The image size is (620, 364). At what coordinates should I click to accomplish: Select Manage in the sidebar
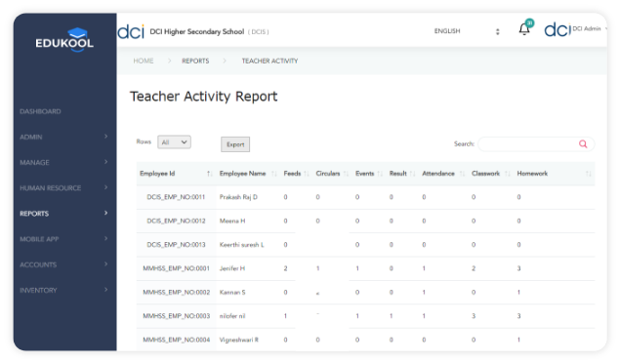pyautogui.click(x=34, y=162)
